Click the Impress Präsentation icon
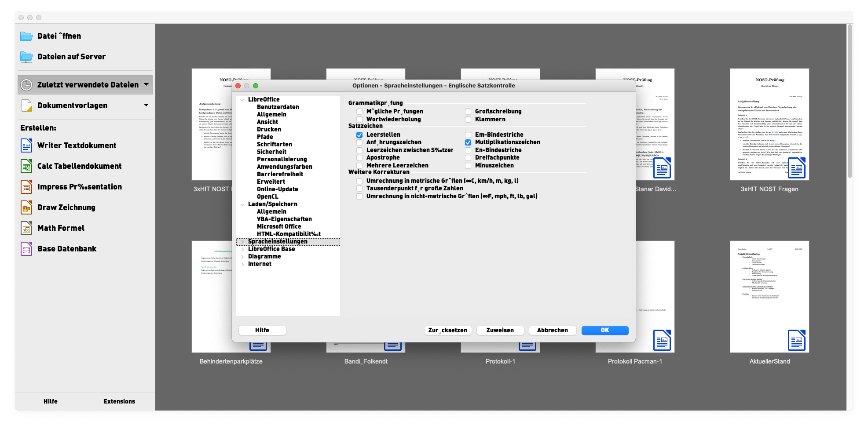The image size is (868, 429). coord(26,187)
